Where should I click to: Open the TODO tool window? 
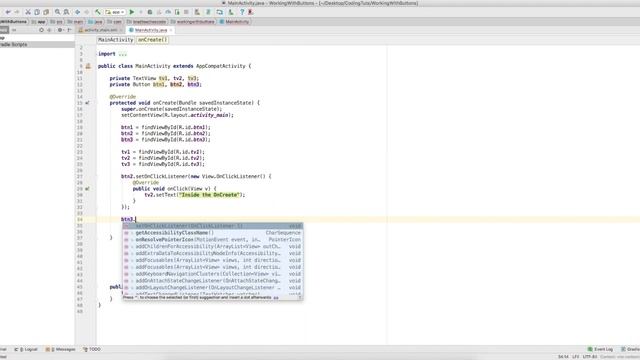(x=92, y=349)
